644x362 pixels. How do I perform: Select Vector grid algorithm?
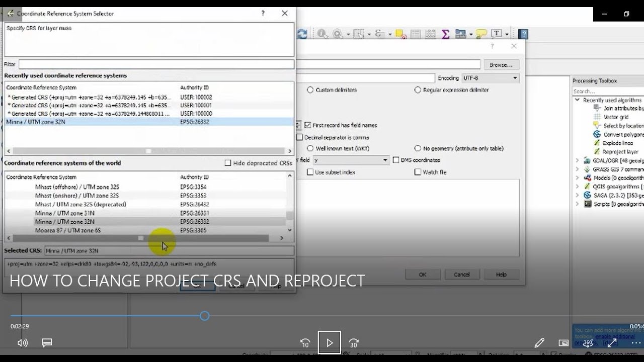pos(616,117)
